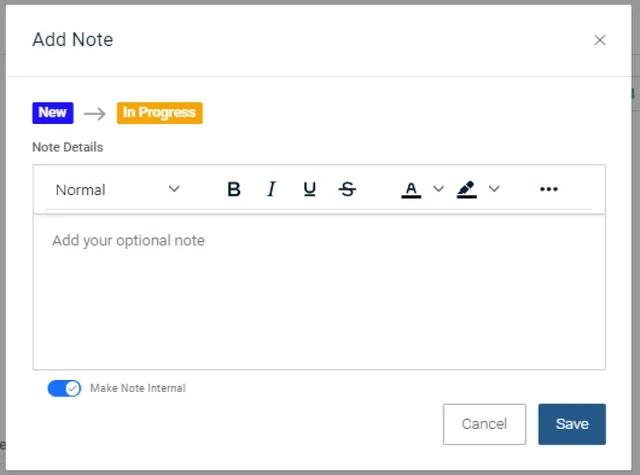
Task: Toggle bold formatting
Action: click(234, 190)
